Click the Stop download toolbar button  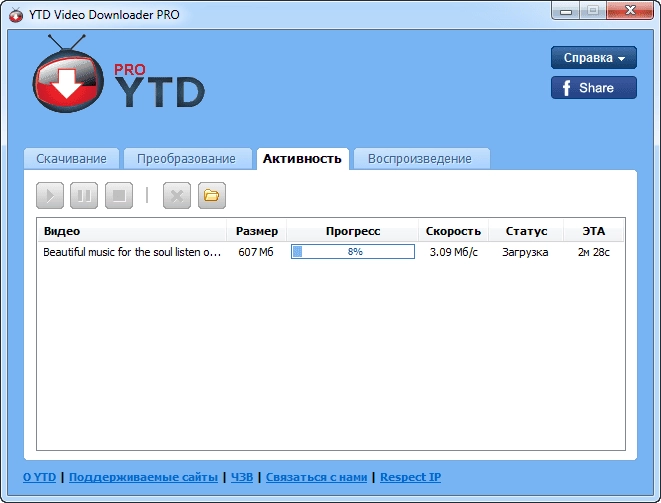pos(119,196)
